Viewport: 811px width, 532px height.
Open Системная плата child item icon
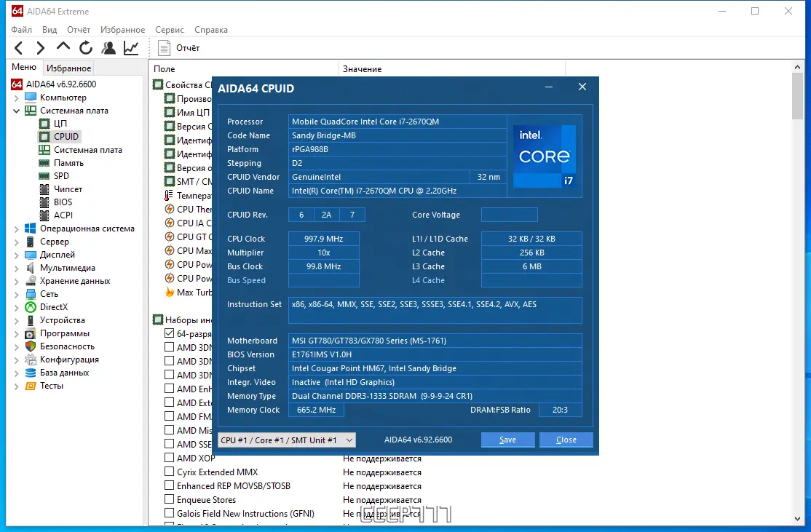point(44,149)
